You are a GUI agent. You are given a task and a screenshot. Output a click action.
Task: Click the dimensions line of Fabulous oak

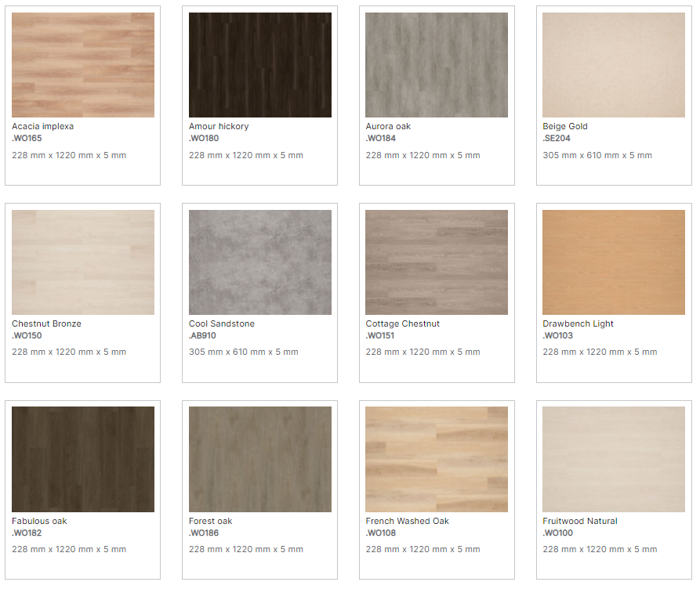coord(69,549)
